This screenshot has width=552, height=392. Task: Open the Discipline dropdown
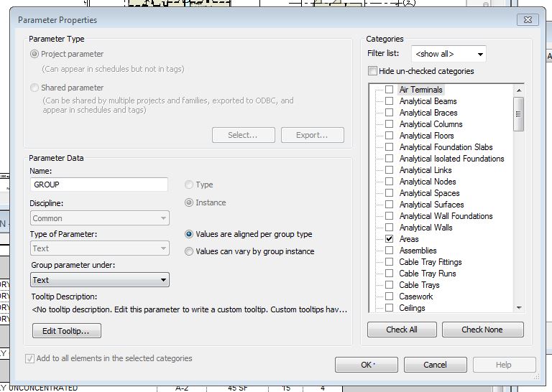click(x=100, y=218)
